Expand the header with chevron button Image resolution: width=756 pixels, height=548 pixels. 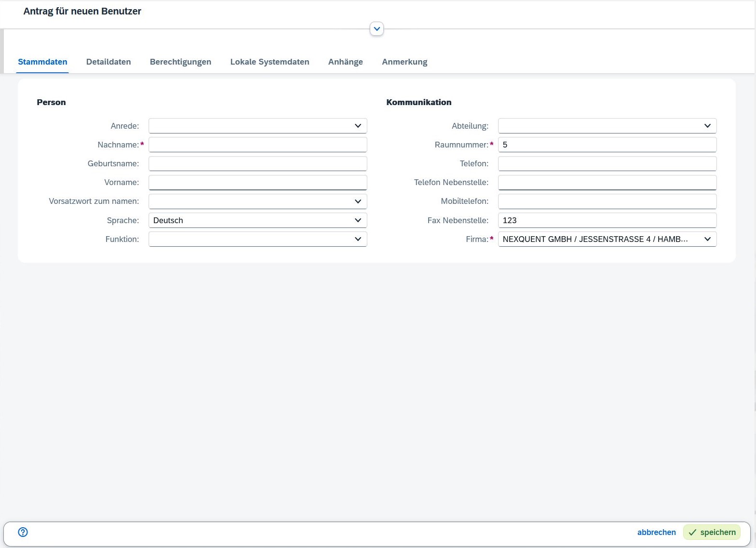[377, 29]
